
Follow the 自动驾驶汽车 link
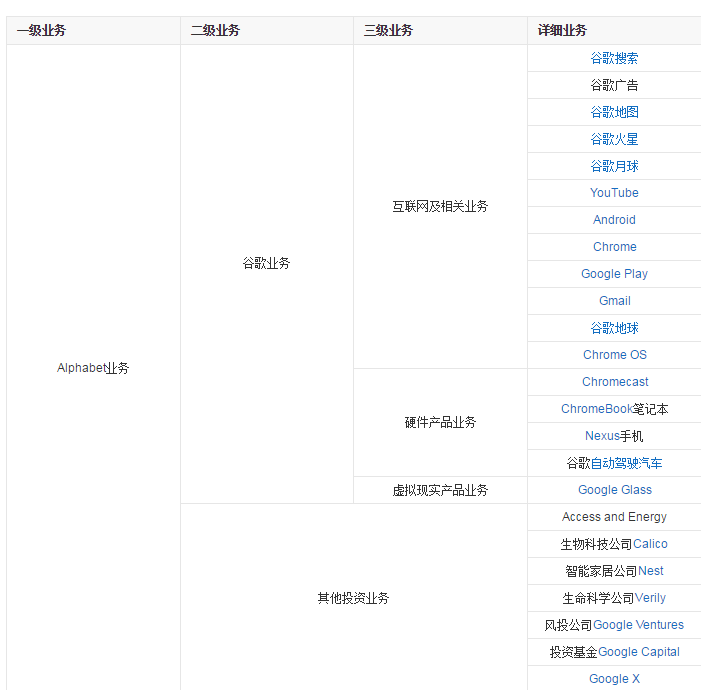tap(626, 463)
